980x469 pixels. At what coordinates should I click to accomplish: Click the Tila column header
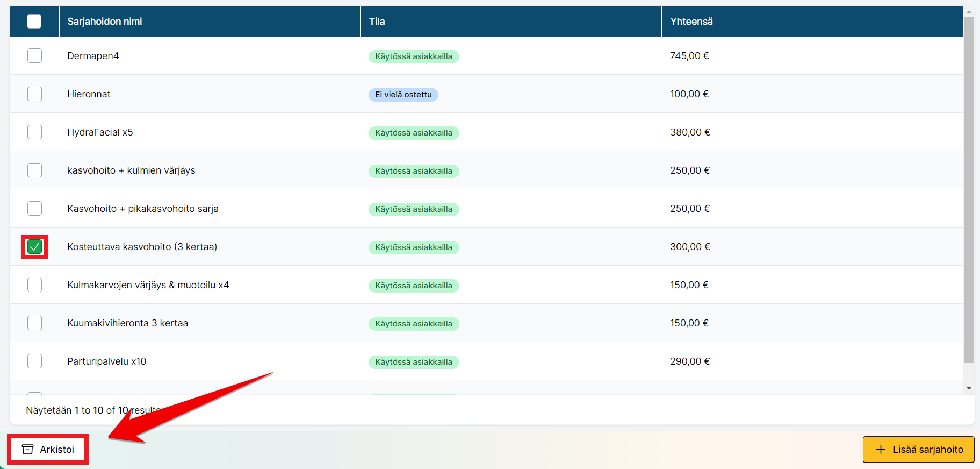click(377, 22)
